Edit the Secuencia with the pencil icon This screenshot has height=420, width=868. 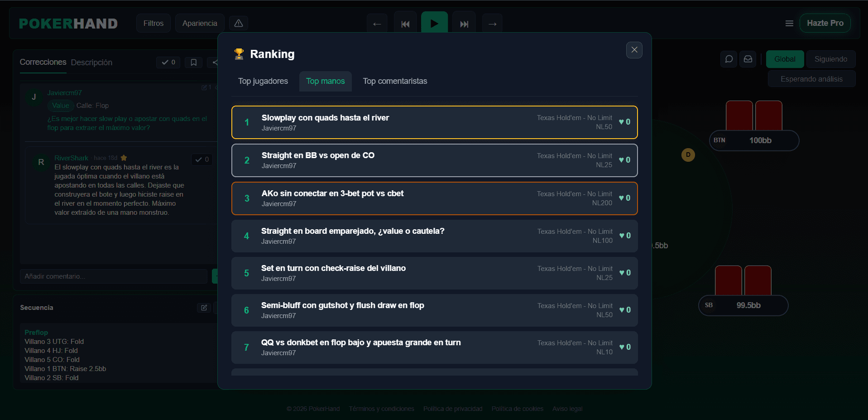click(x=204, y=308)
